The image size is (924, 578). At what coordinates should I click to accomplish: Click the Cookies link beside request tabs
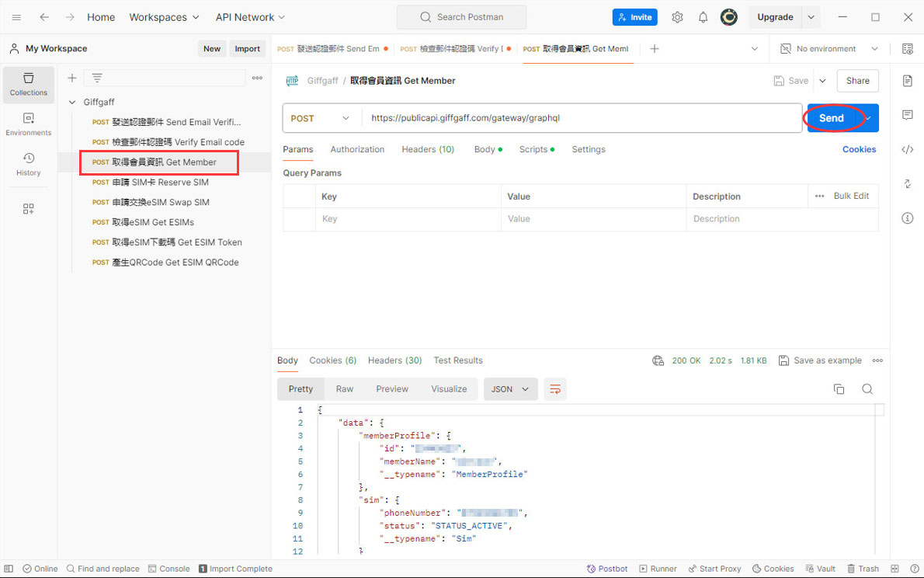tap(859, 149)
